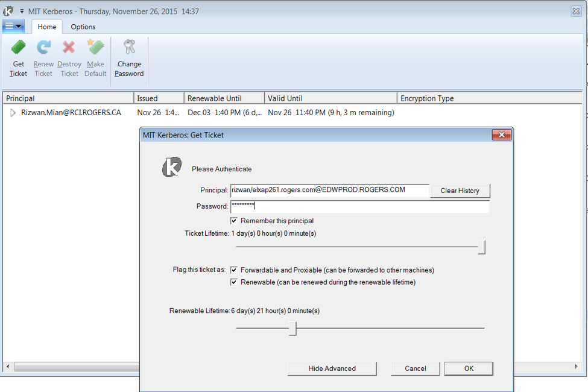Click OK in Get Ticket dialog
The height and width of the screenshot is (392, 588).
(469, 368)
